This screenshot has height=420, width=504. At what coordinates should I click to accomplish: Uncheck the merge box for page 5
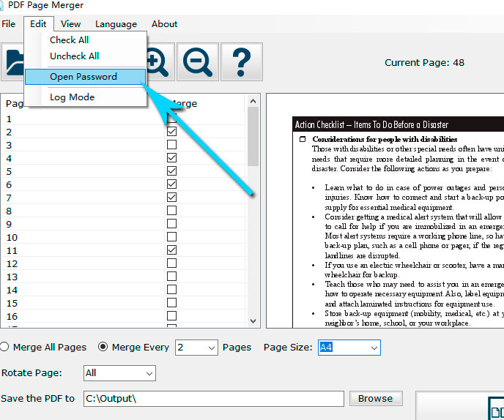[171, 171]
